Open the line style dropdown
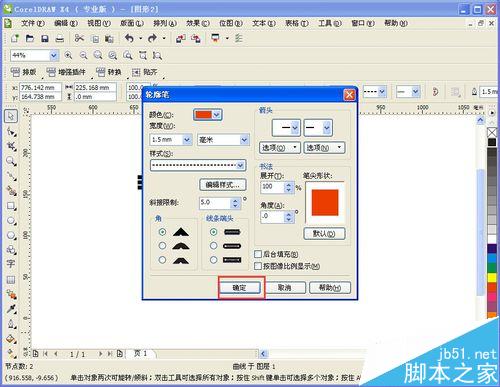This screenshot has height=387, width=500. point(240,165)
